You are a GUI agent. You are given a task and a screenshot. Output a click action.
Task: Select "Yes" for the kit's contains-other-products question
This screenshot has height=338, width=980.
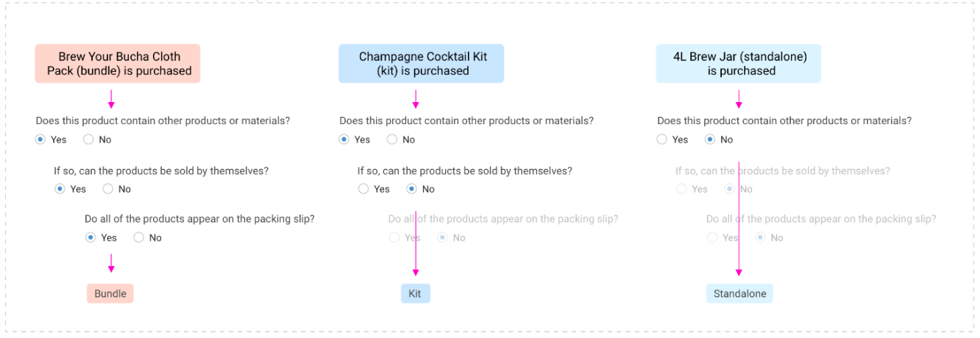click(344, 140)
